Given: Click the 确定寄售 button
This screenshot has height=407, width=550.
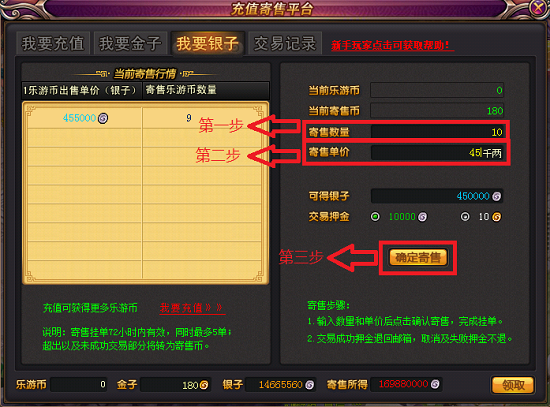Looking at the screenshot, I should click(418, 258).
